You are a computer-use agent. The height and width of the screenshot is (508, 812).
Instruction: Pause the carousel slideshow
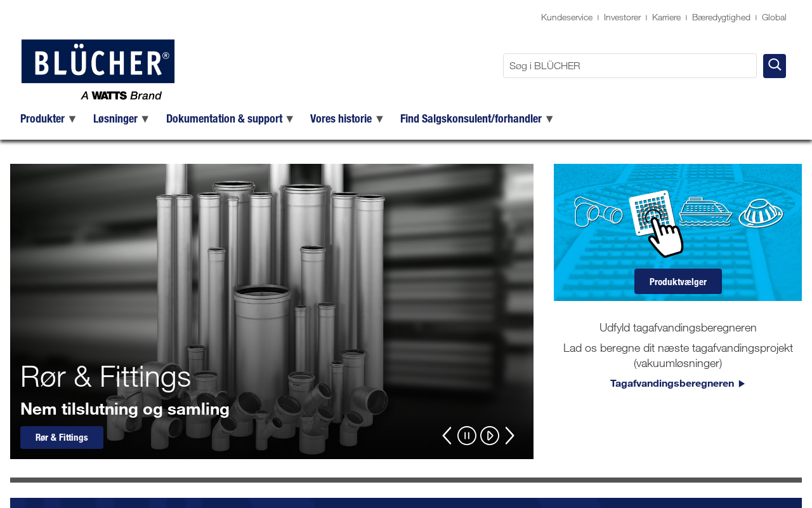[467, 436]
